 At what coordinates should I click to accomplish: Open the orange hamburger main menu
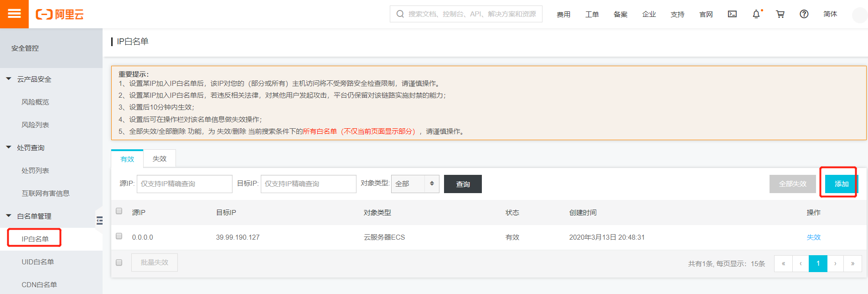[x=14, y=14]
